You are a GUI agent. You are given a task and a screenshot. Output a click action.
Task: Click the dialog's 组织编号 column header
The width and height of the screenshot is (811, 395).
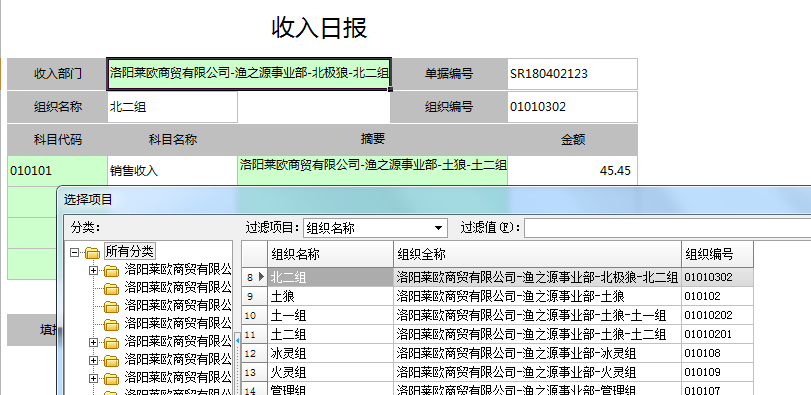click(x=717, y=254)
